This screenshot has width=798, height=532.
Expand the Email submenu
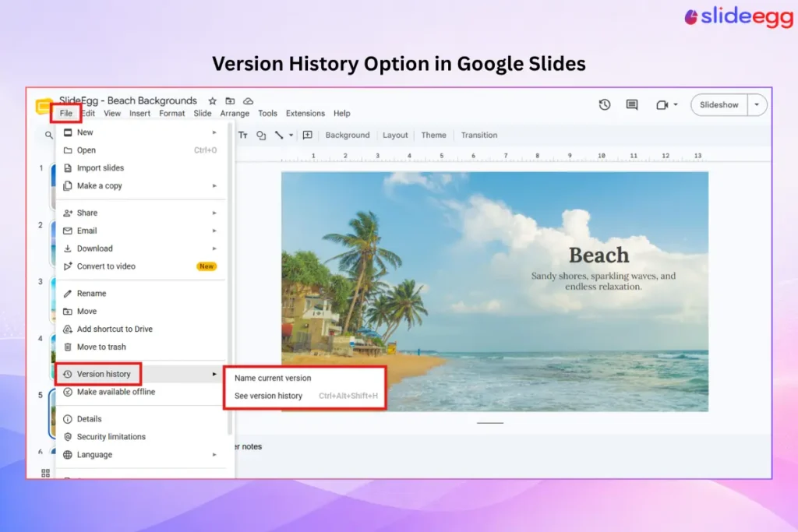pyautogui.click(x=140, y=231)
